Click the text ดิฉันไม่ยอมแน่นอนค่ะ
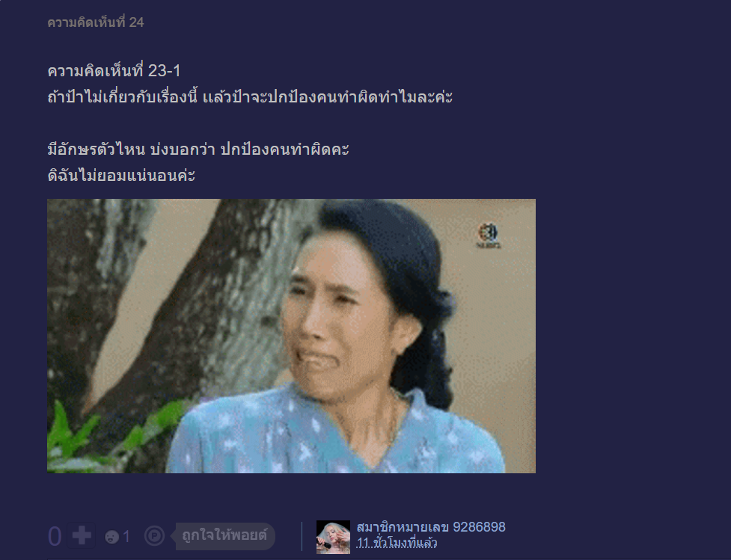731x560 pixels. (x=121, y=175)
